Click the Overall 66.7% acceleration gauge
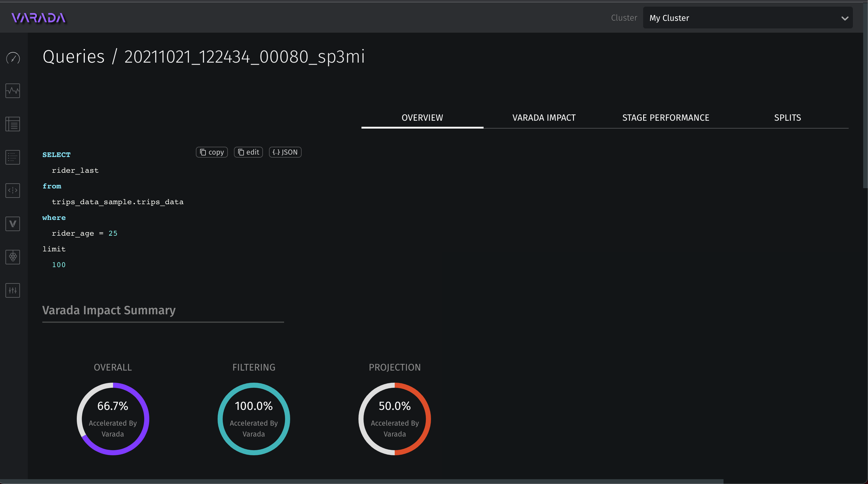 pyautogui.click(x=113, y=419)
